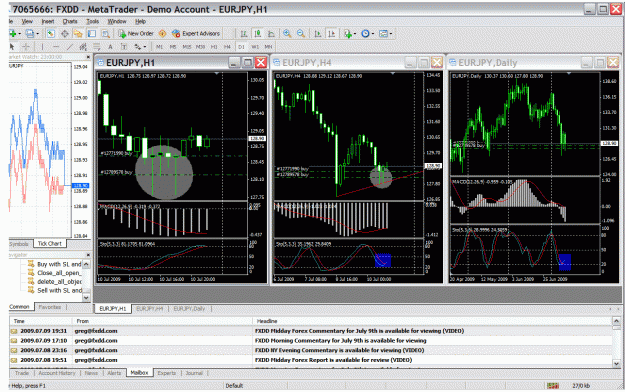Switch to line chart display
The width and height of the screenshot is (625, 392).
click(x=271, y=34)
